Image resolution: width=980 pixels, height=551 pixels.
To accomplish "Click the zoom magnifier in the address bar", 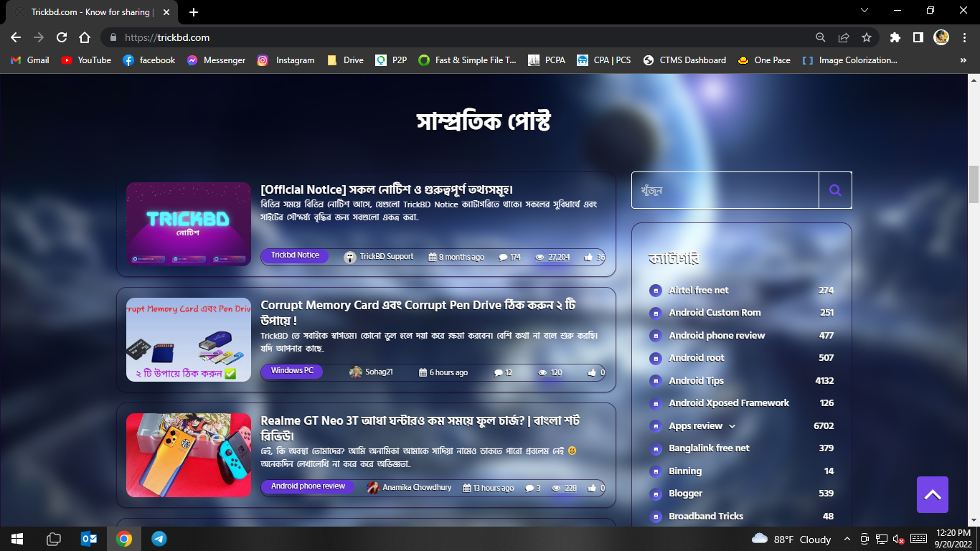I will tap(821, 37).
